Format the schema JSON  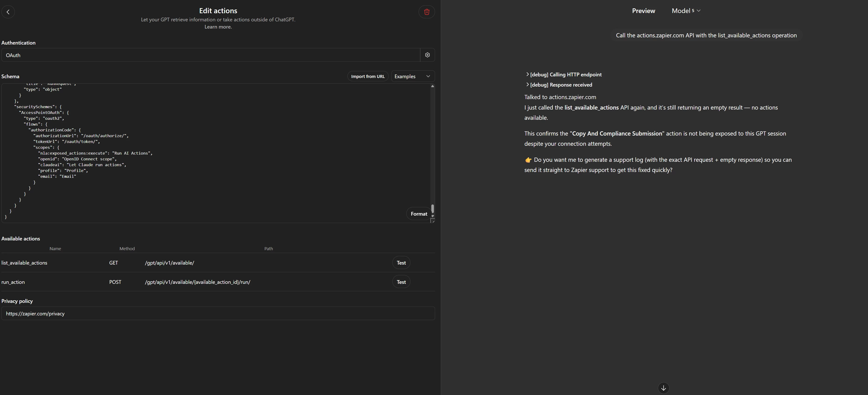point(419,214)
